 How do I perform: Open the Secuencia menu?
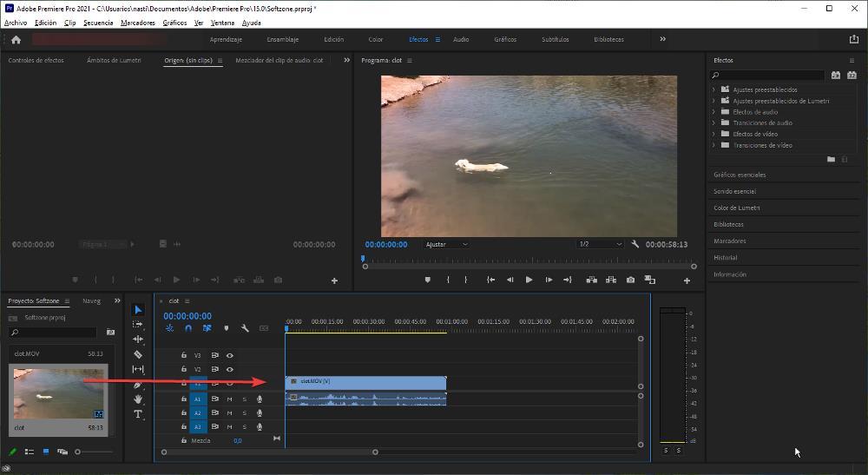tap(98, 23)
